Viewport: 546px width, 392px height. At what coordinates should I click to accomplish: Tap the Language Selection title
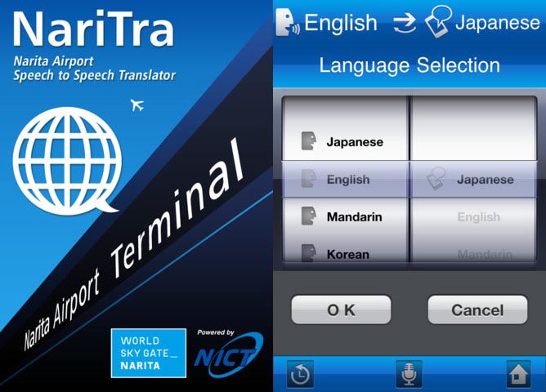click(x=409, y=65)
